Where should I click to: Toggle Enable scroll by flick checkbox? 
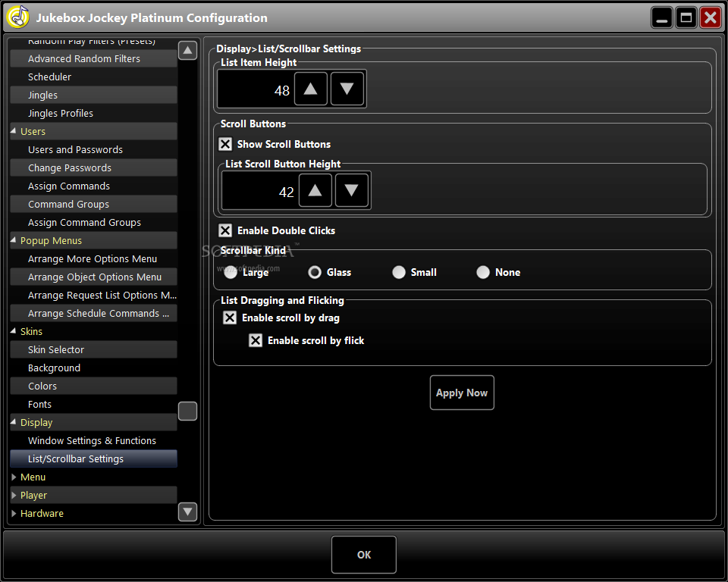[256, 340]
